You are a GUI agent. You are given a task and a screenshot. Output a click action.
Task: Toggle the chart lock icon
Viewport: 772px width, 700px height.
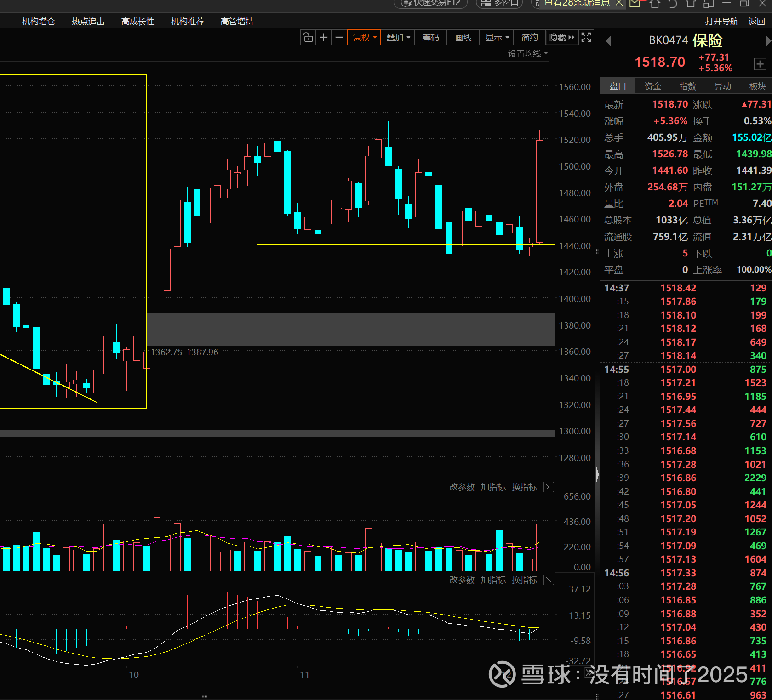[x=308, y=37]
